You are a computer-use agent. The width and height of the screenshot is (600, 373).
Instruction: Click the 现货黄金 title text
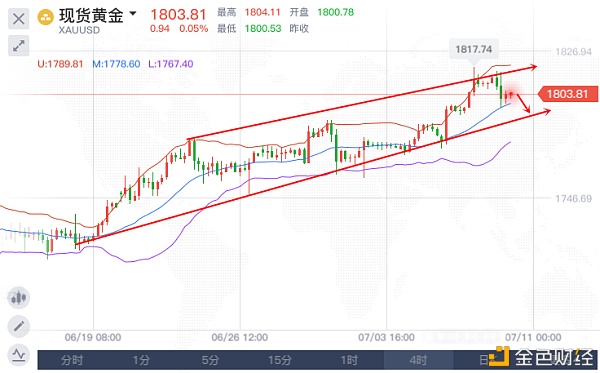pyautogui.click(x=91, y=15)
